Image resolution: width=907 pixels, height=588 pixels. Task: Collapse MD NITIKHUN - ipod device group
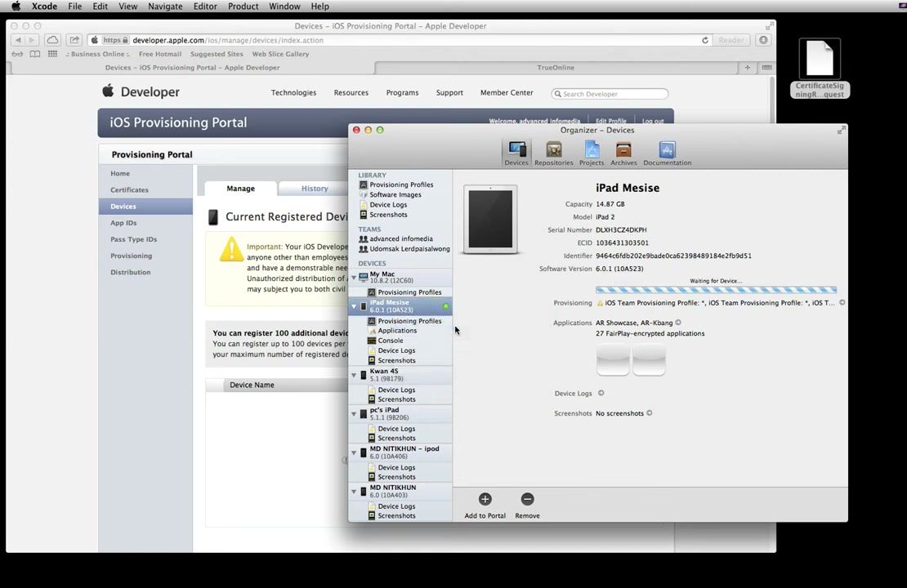(354, 452)
